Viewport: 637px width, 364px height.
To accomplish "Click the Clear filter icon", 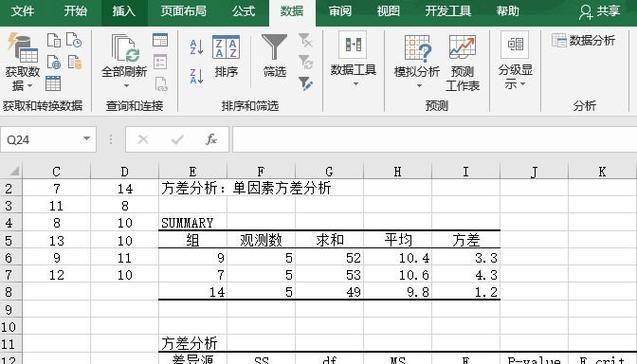I will [x=305, y=40].
